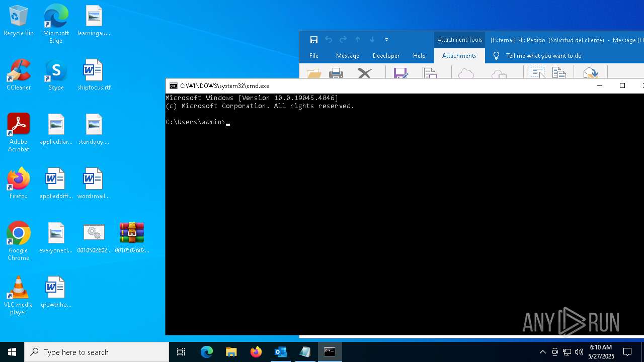Click Select All icon in Attachments ribbon

point(537,73)
